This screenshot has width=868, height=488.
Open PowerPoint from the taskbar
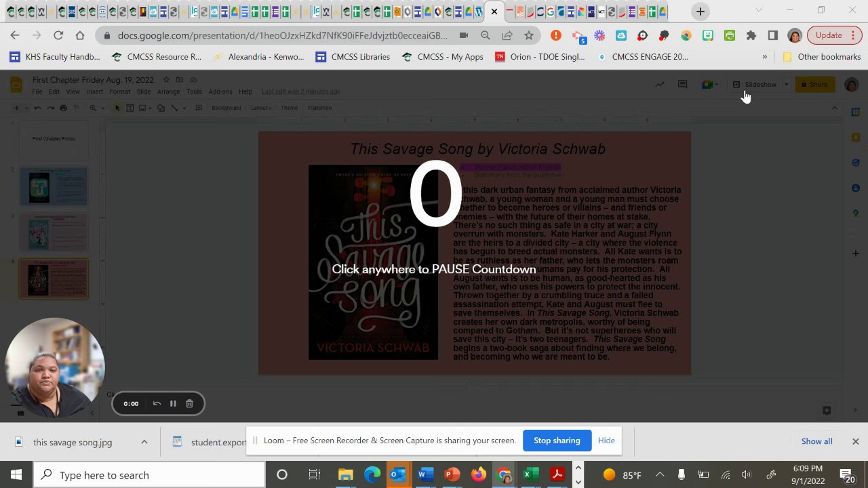pos(452,475)
